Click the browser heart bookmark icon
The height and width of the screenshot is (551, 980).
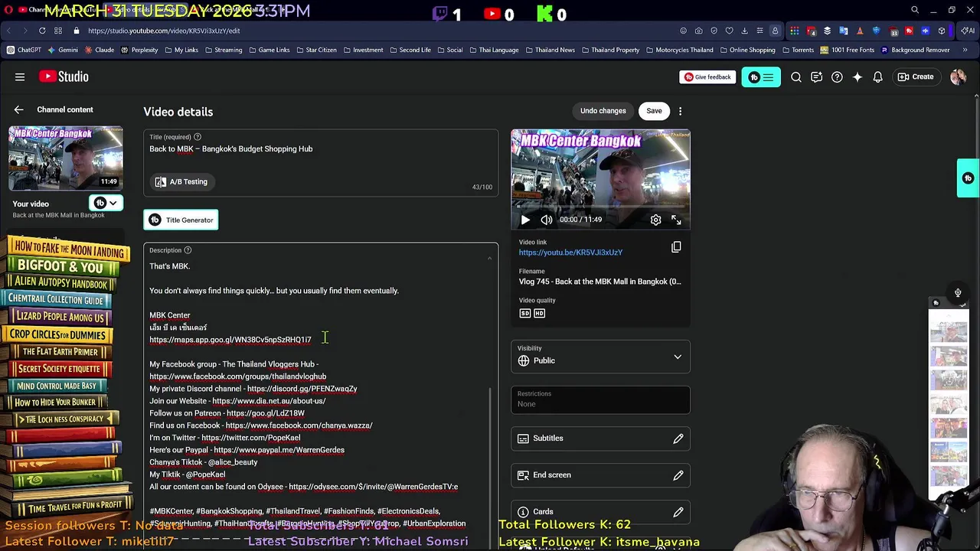click(729, 31)
